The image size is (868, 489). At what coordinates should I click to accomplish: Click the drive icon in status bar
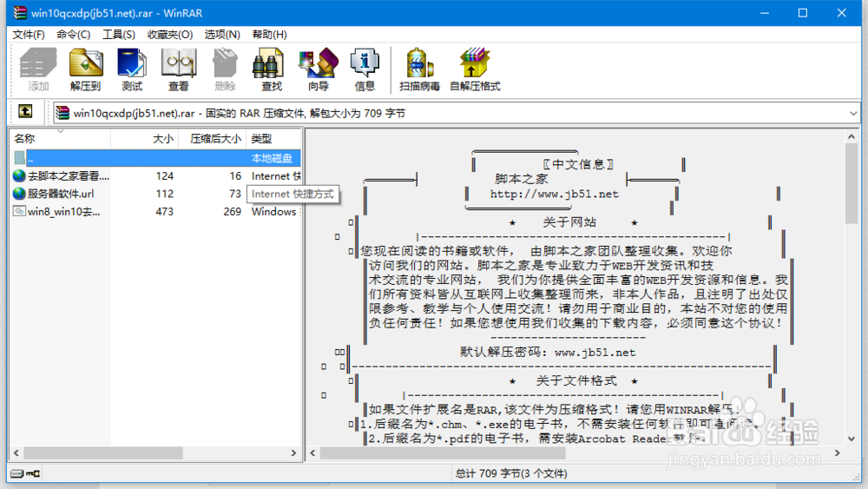tap(16, 473)
